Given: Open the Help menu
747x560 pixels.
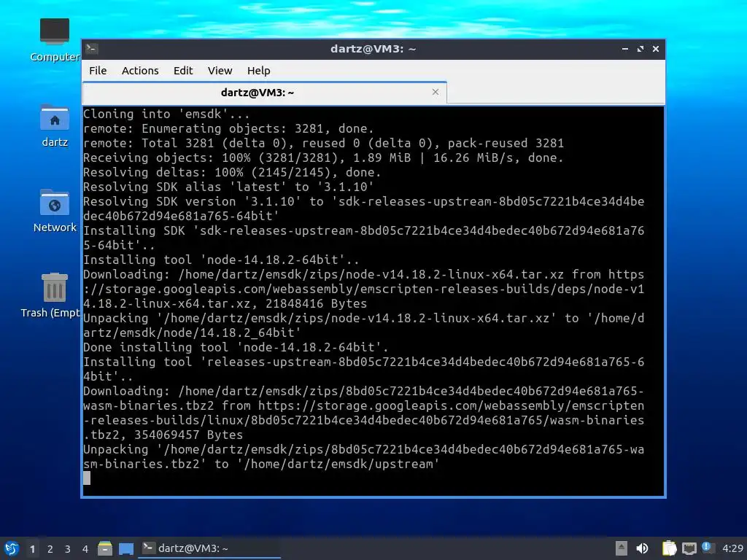Looking at the screenshot, I should [x=259, y=71].
